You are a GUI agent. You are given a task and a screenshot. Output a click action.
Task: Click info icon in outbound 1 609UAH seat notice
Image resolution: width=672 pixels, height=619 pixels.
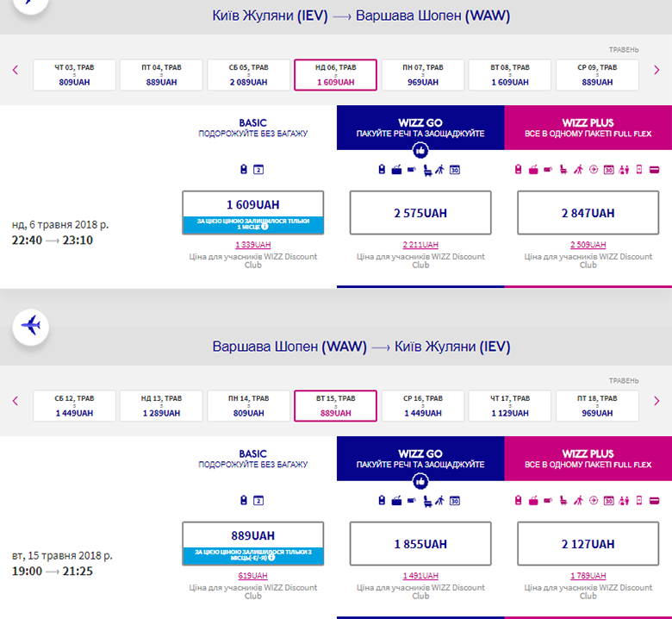pos(289,229)
